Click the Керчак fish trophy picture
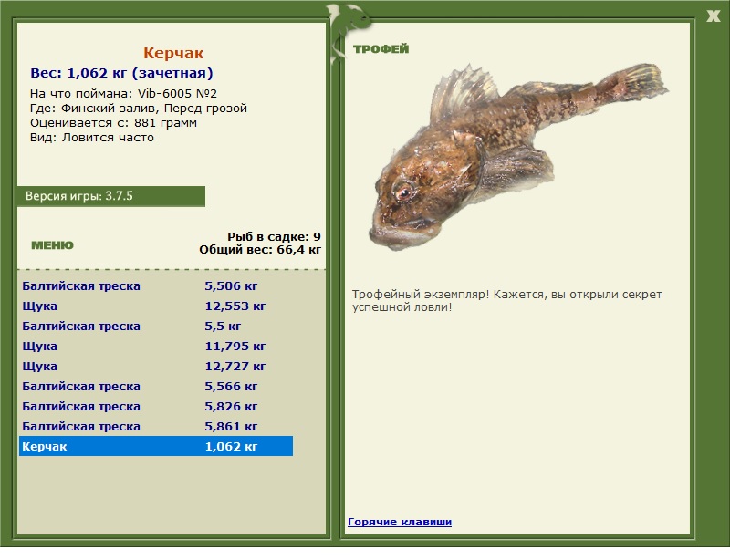The image size is (730, 560). 519,156
